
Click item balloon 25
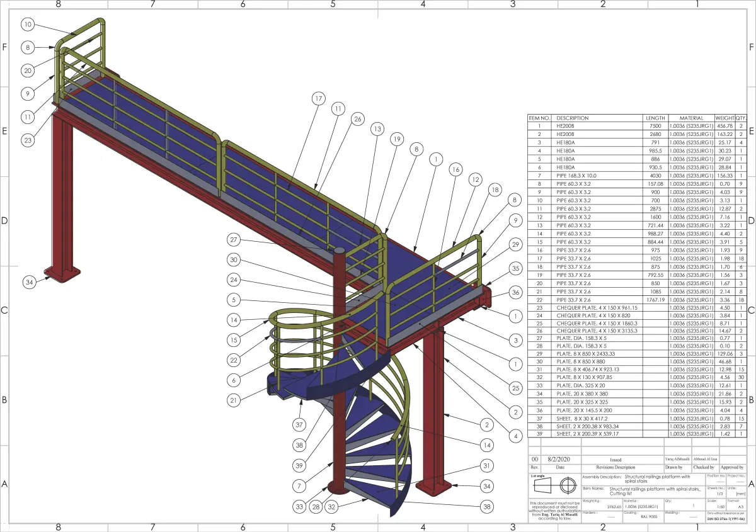(516, 387)
